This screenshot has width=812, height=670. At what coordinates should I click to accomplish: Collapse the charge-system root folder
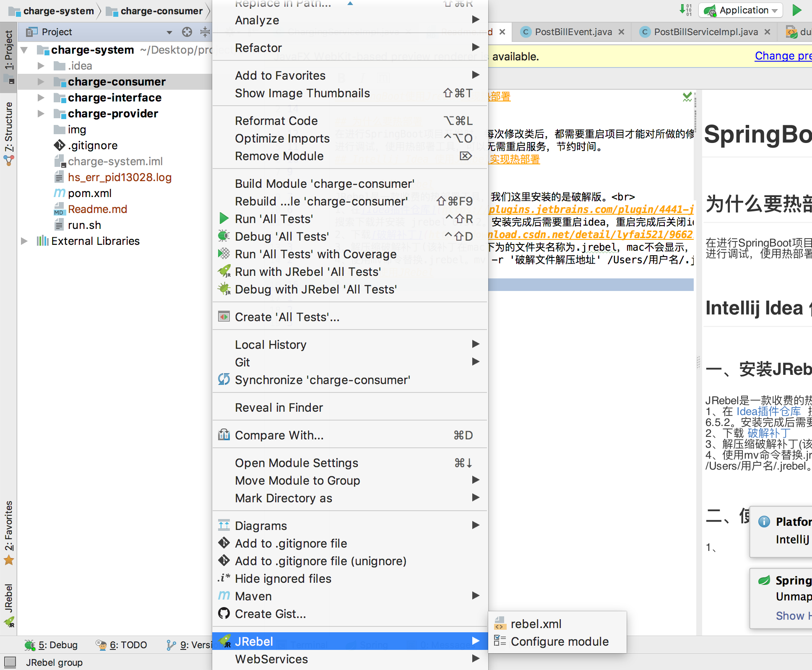[24, 50]
